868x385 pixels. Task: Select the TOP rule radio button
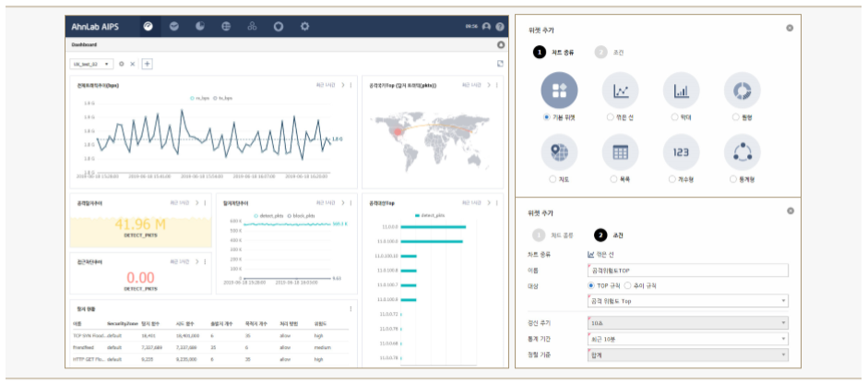click(591, 285)
